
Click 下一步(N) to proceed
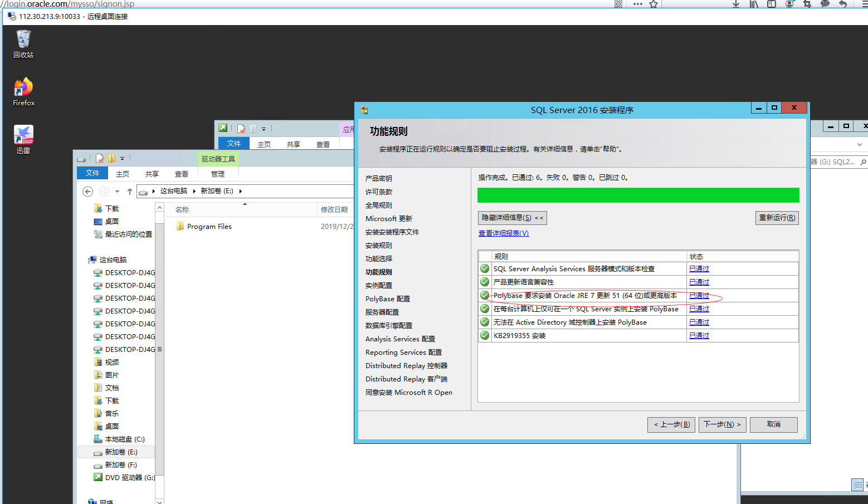(722, 424)
